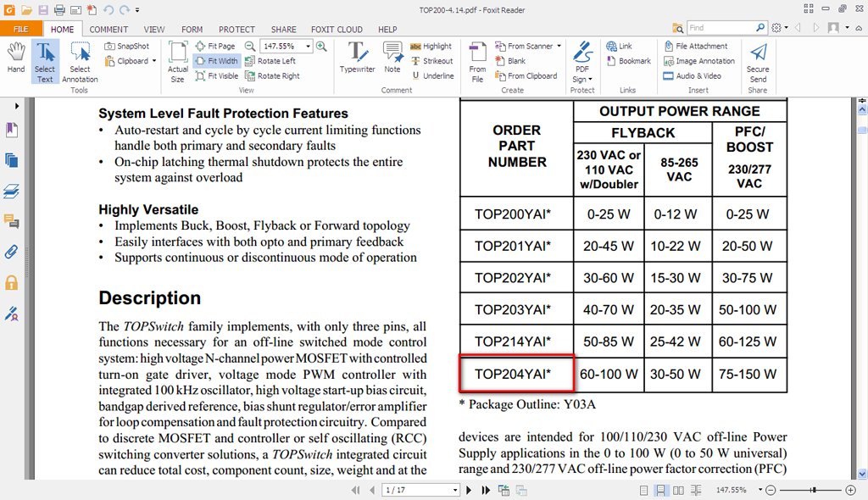
Task: Open the user account dropdown
Action: pyautogui.click(x=847, y=28)
